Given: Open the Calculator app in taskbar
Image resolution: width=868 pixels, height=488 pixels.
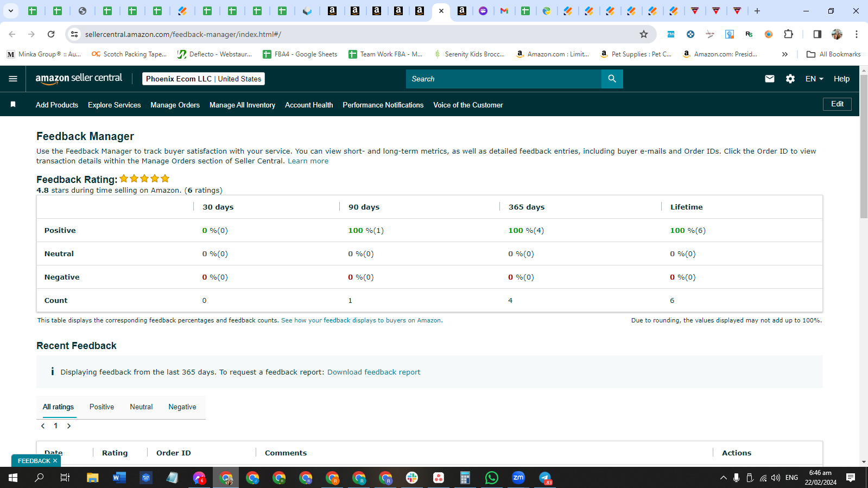Looking at the screenshot, I should 465,478.
